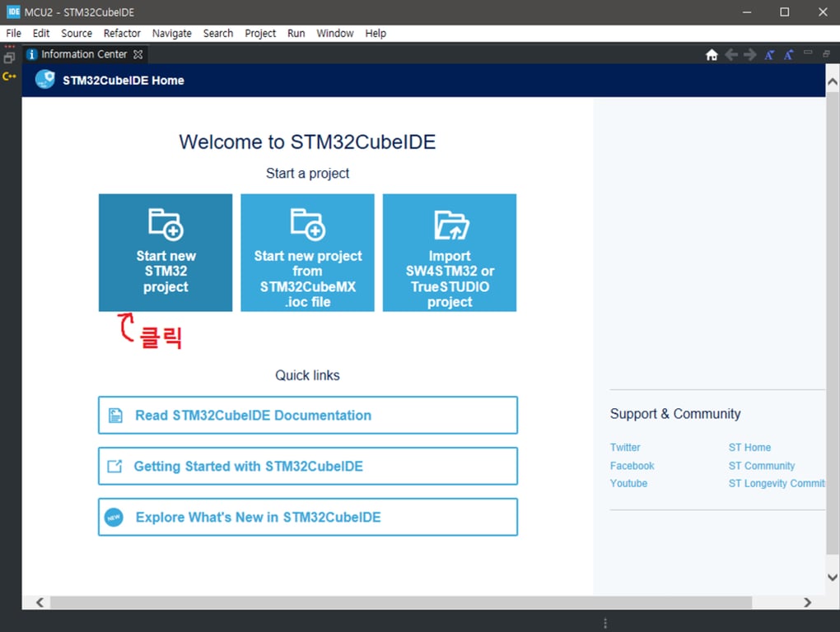Minimize the STM32CubeIDE window
Screen dimensions: 840x632
pos(747,12)
